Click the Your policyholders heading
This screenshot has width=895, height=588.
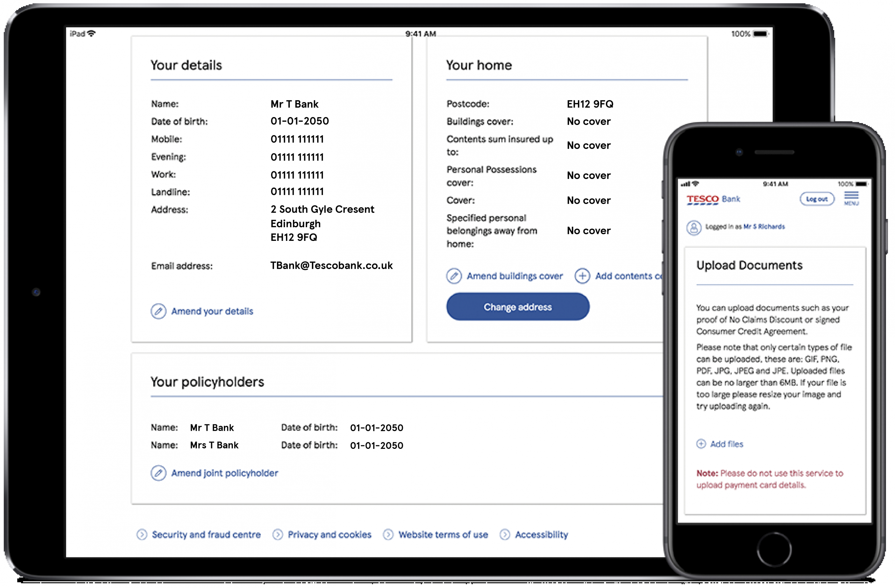208,383
